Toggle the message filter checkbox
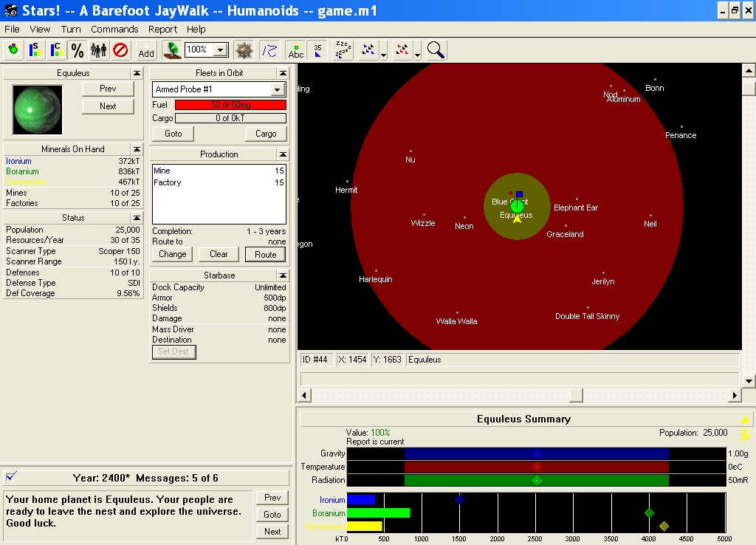The height and width of the screenshot is (545, 756). (11, 476)
